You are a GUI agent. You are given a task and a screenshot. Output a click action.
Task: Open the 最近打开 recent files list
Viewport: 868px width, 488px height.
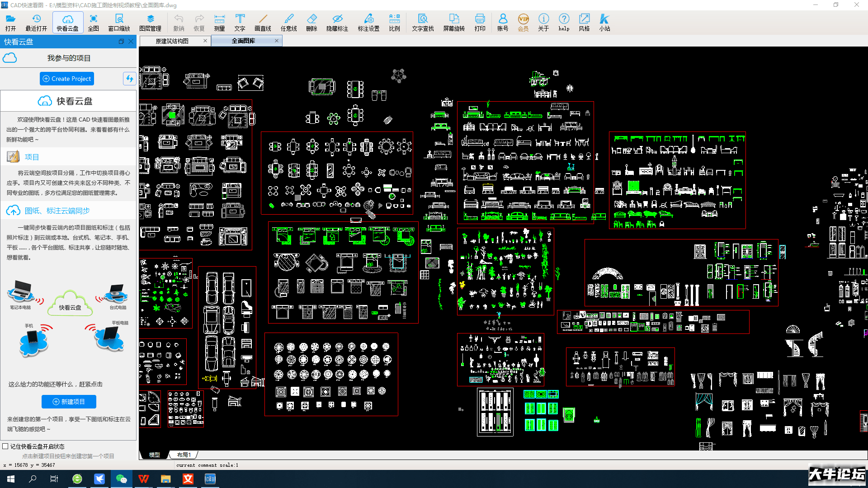pos(36,22)
